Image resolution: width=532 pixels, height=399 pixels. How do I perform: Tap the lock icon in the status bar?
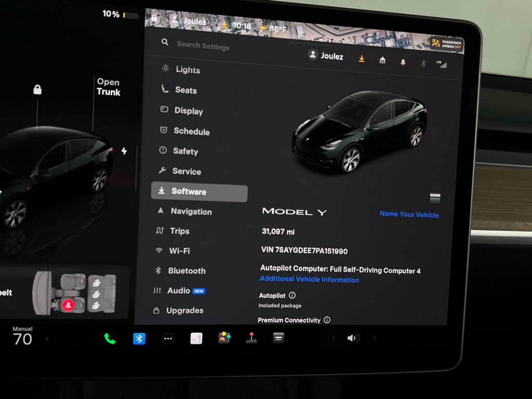pos(154,17)
